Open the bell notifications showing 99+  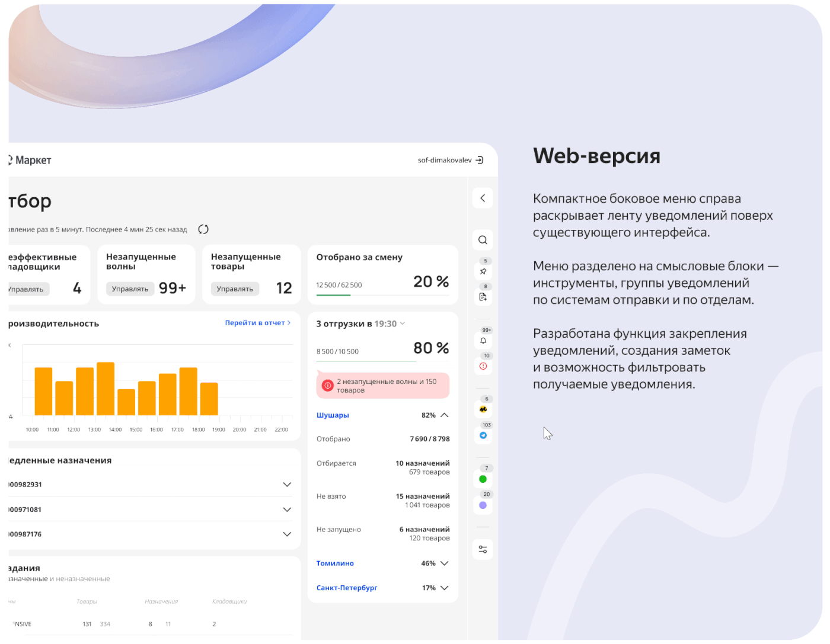[x=483, y=341]
